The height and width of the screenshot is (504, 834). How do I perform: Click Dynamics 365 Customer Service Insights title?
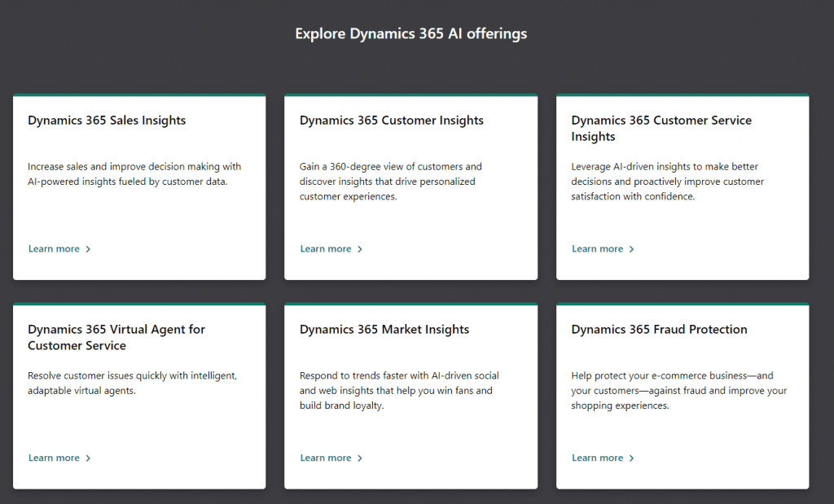point(661,129)
